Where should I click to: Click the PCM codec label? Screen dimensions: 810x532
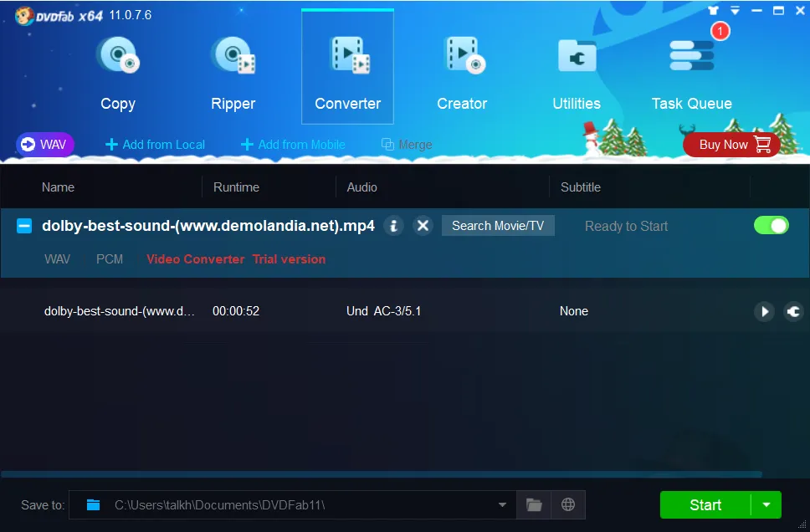(110, 259)
